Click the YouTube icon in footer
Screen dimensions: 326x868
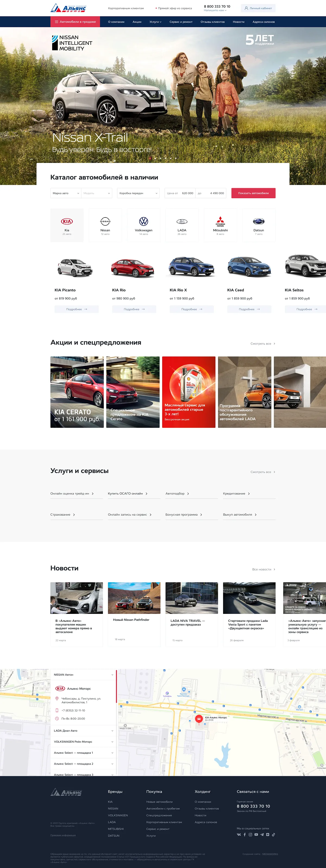pyautogui.click(x=256, y=834)
